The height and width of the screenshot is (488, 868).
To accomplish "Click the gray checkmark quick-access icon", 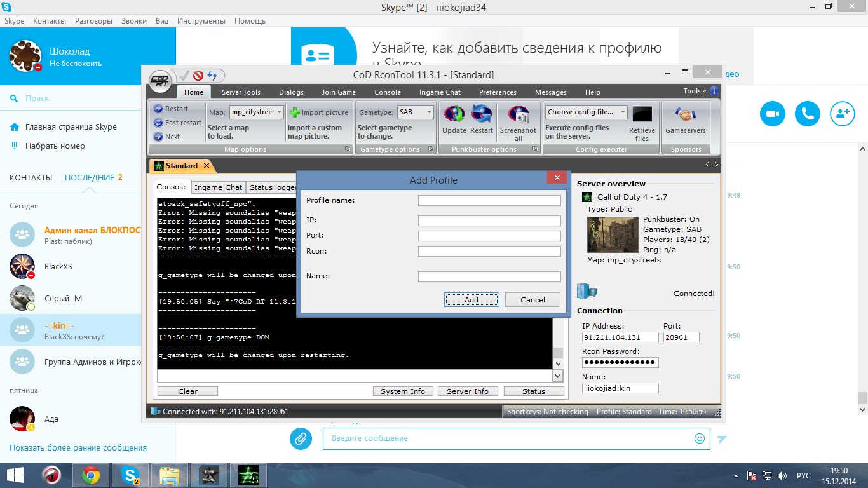I will [184, 76].
